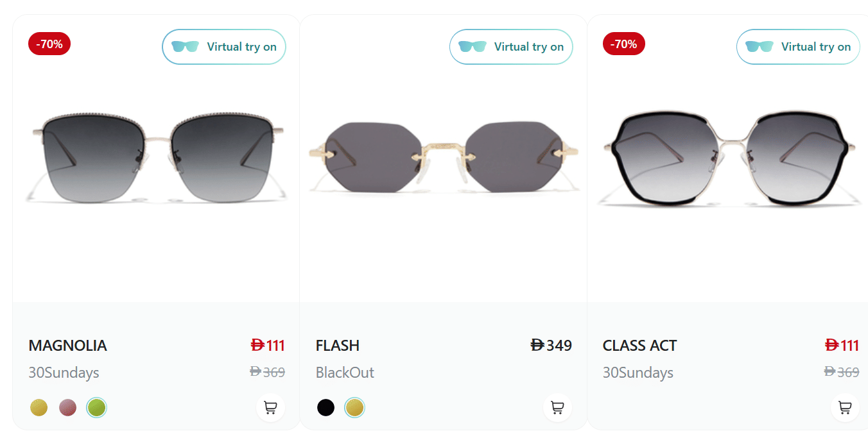The image size is (868, 447).
Task: Open the MAGNOLIA product image
Action: (156, 157)
